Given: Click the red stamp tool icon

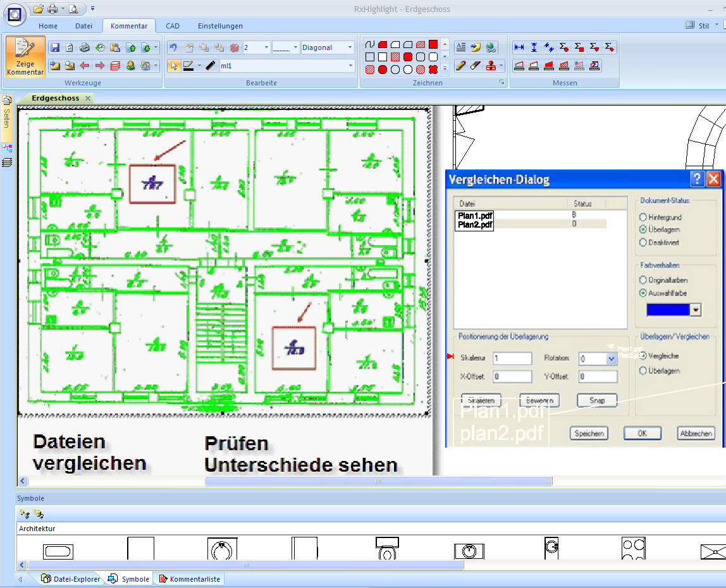Looking at the screenshot, I should 491,66.
